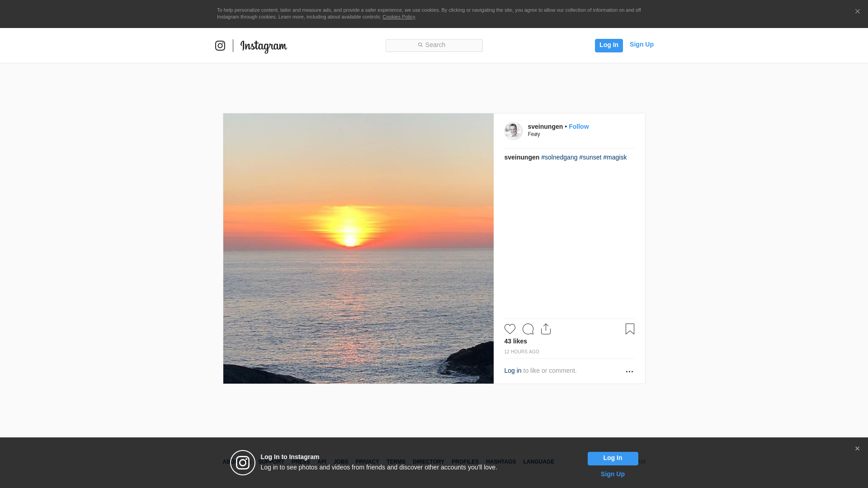Screen dimensions: 868x488
Task: Open the #magisk hashtag link
Action: click(x=614, y=157)
